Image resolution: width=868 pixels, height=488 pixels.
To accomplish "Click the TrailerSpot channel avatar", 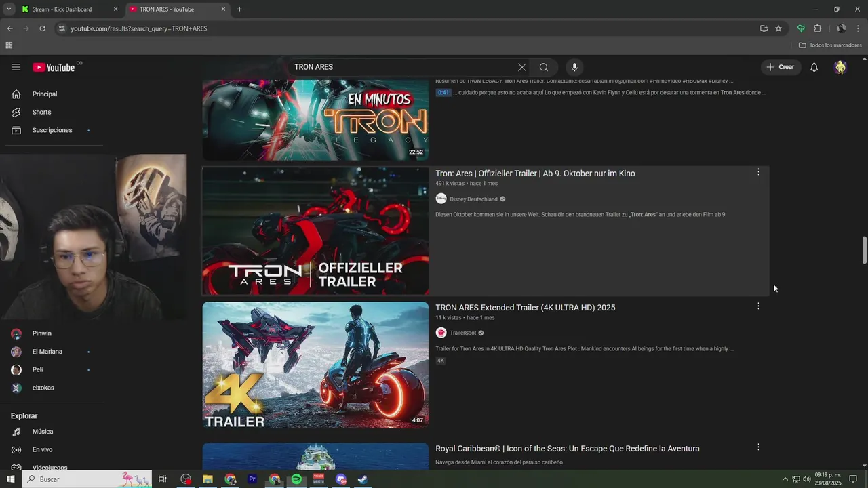I will click(441, 333).
